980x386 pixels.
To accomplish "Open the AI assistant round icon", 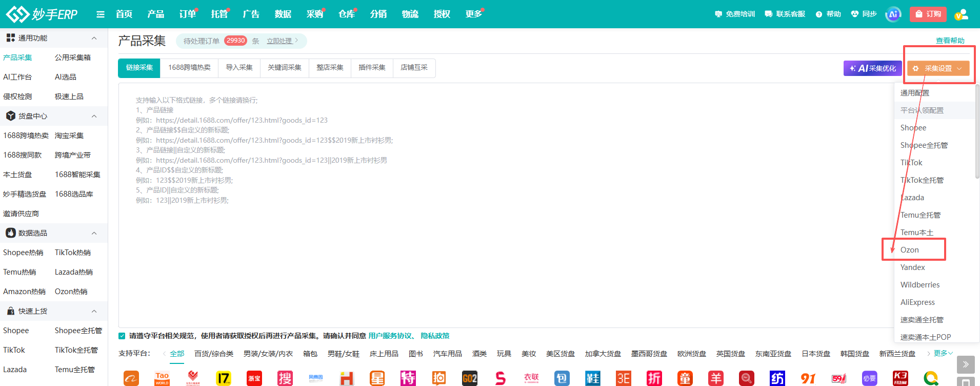I will coord(893,14).
